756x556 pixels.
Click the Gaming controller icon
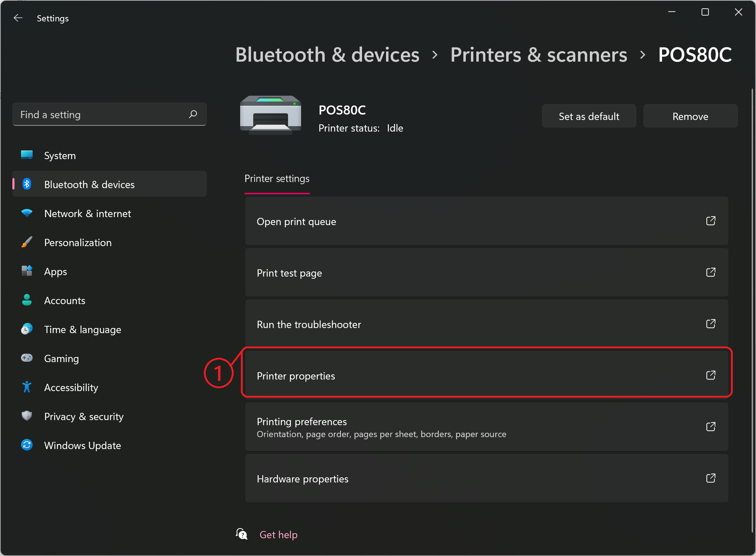coord(27,358)
